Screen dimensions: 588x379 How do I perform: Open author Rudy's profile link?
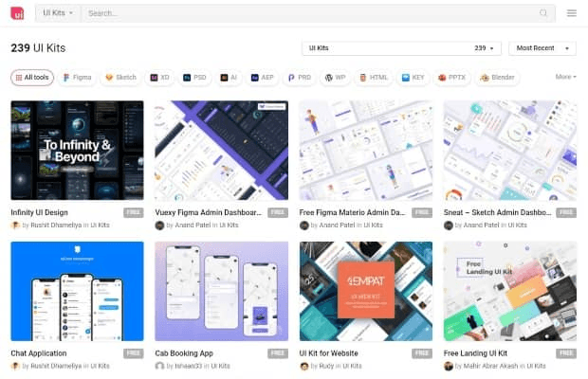point(326,366)
